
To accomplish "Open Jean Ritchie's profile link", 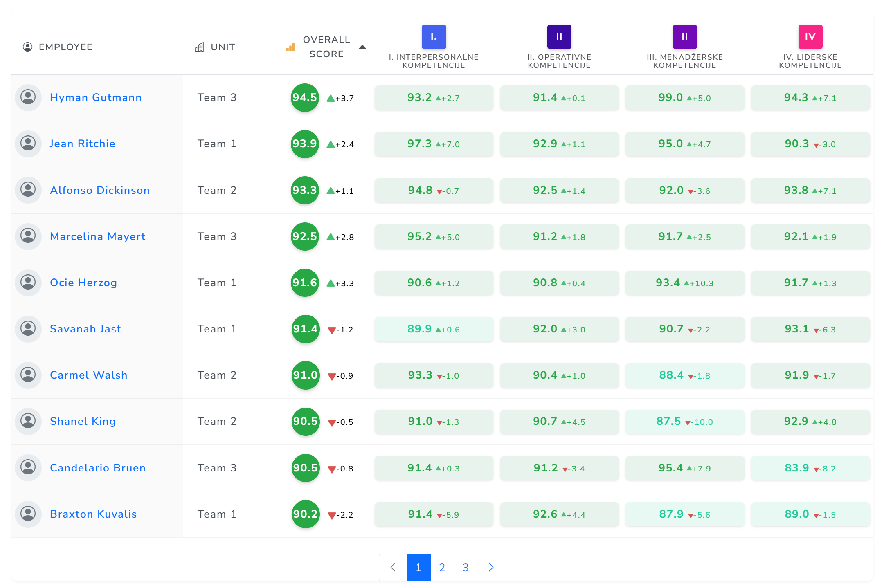I will (x=82, y=144).
